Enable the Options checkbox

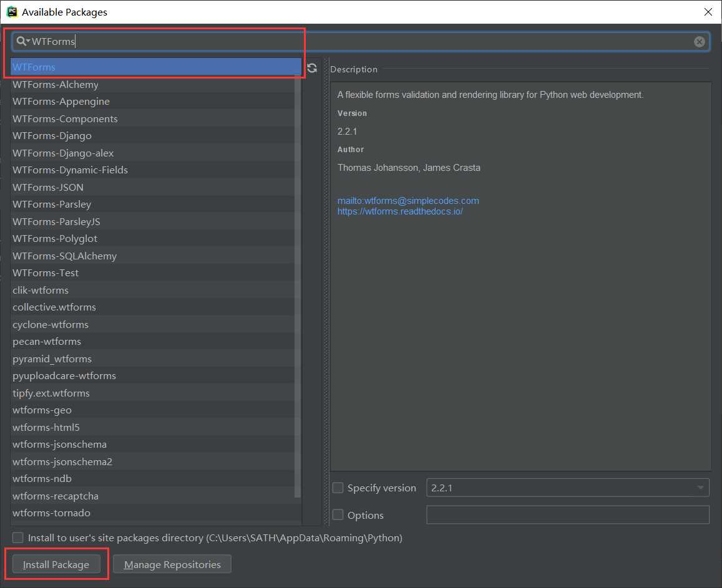point(338,515)
